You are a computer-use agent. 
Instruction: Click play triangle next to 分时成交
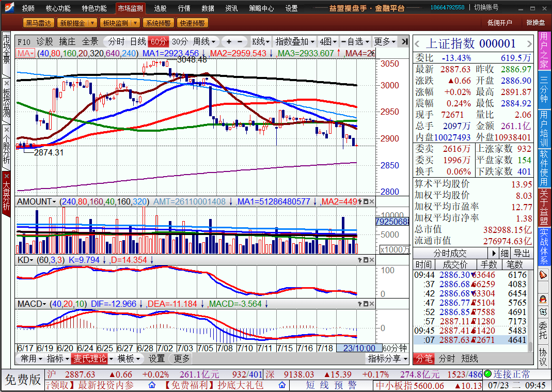coord(493,253)
